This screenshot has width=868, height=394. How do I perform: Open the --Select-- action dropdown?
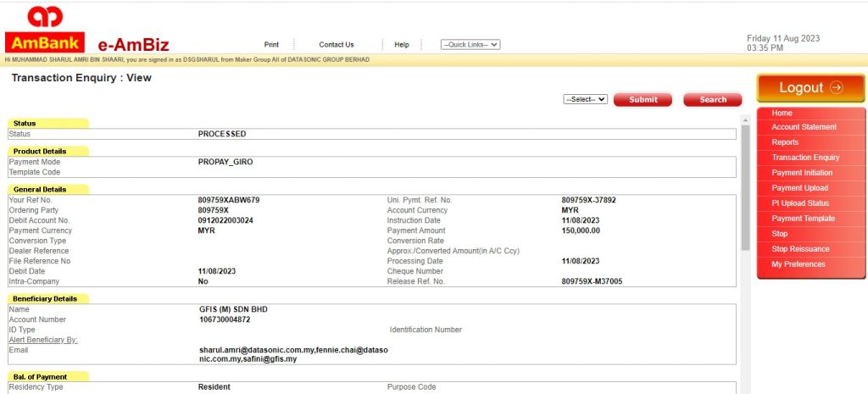point(586,99)
